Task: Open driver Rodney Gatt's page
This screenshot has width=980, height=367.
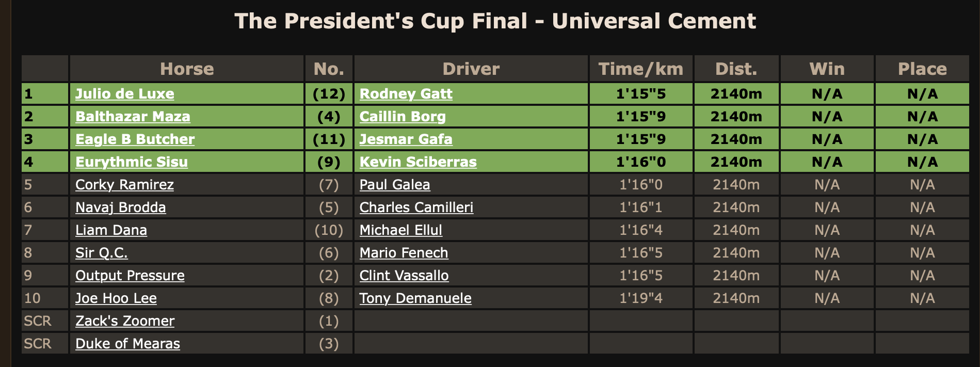Action: (406, 94)
